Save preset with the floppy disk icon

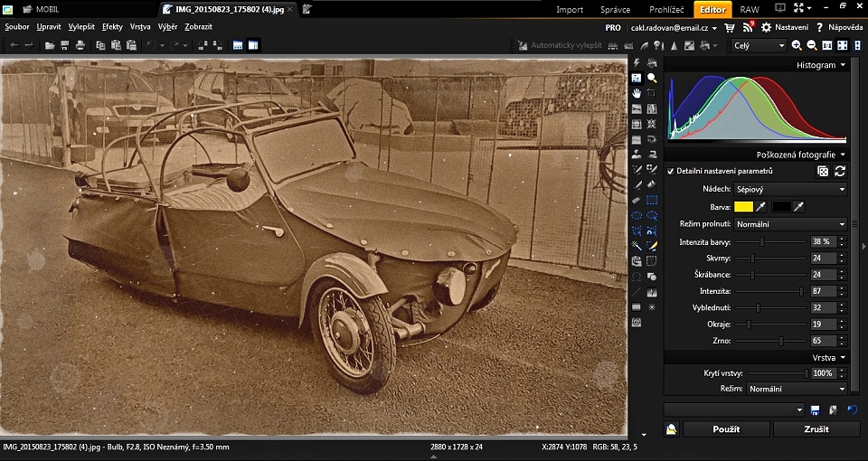816,410
